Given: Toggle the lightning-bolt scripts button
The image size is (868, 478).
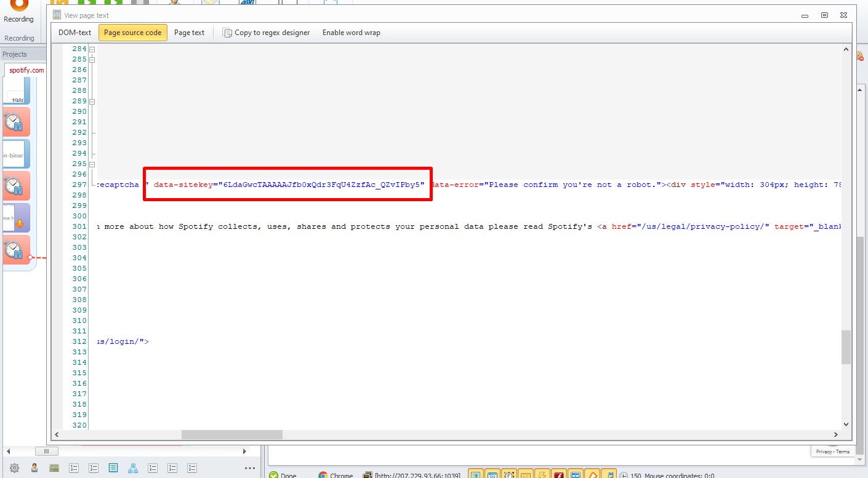Looking at the screenshot, I should point(542,474).
